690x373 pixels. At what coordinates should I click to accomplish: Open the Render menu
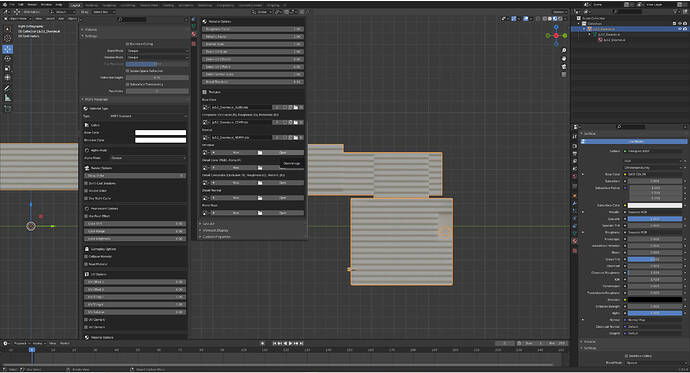coord(32,4)
